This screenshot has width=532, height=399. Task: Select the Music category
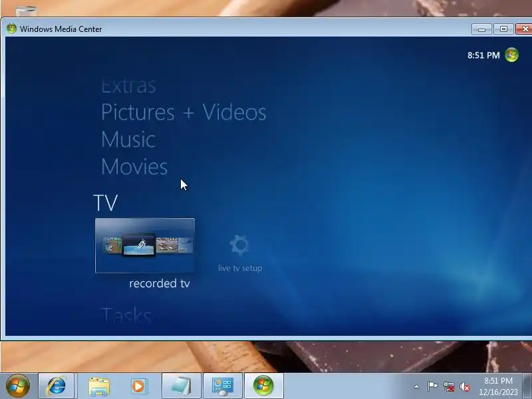tap(128, 140)
